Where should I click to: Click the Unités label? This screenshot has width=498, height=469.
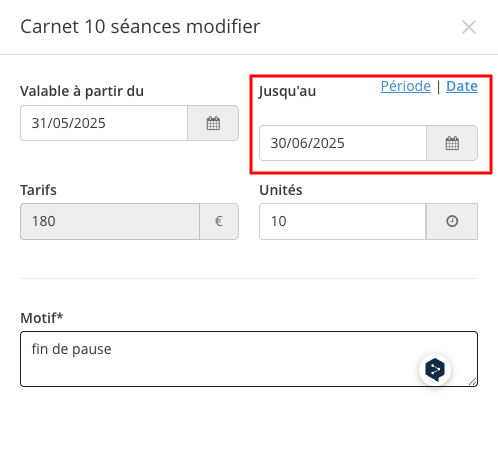pyautogui.click(x=281, y=190)
